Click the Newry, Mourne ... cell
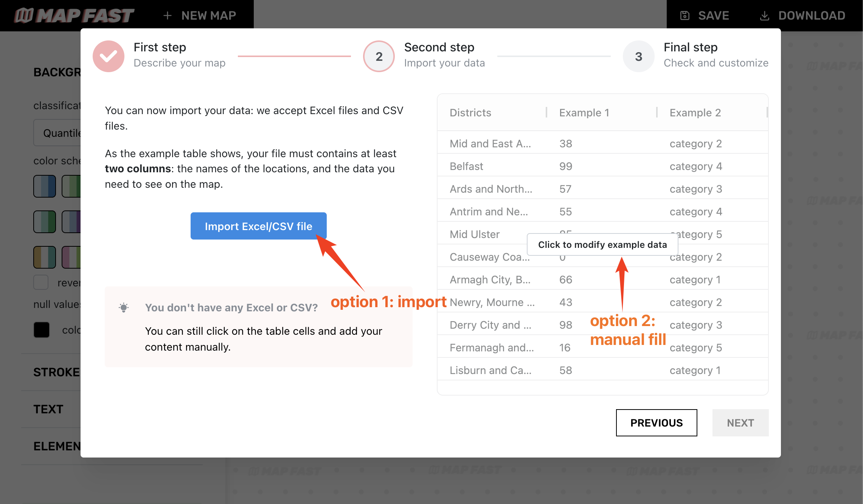 coord(492,302)
